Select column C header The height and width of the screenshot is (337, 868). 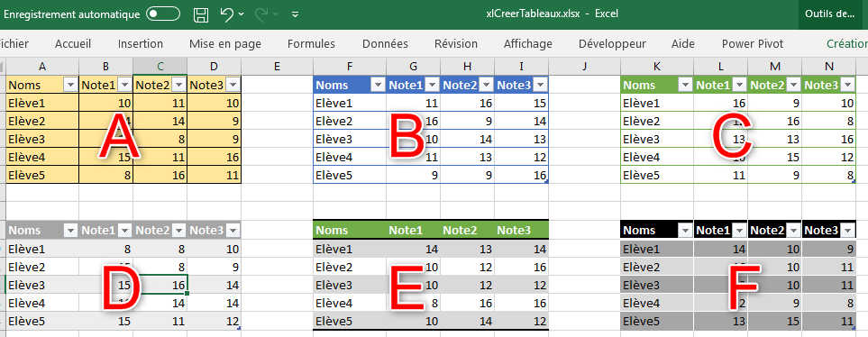click(160, 67)
